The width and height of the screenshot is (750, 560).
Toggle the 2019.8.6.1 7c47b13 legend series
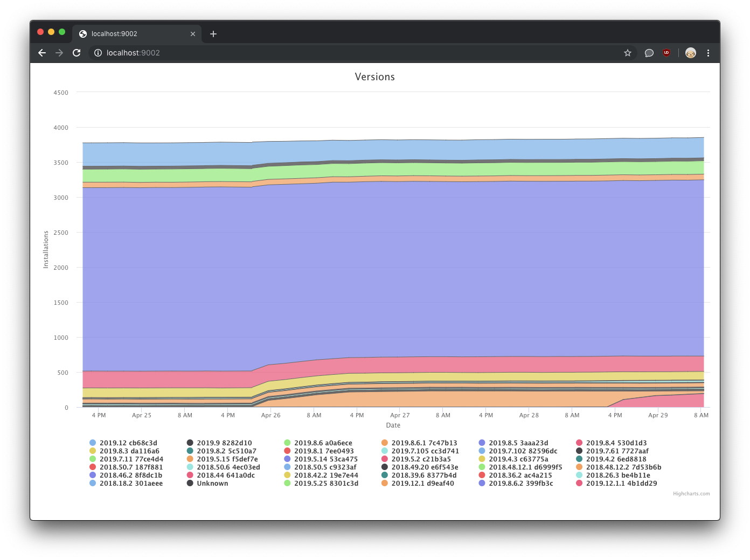click(419, 443)
